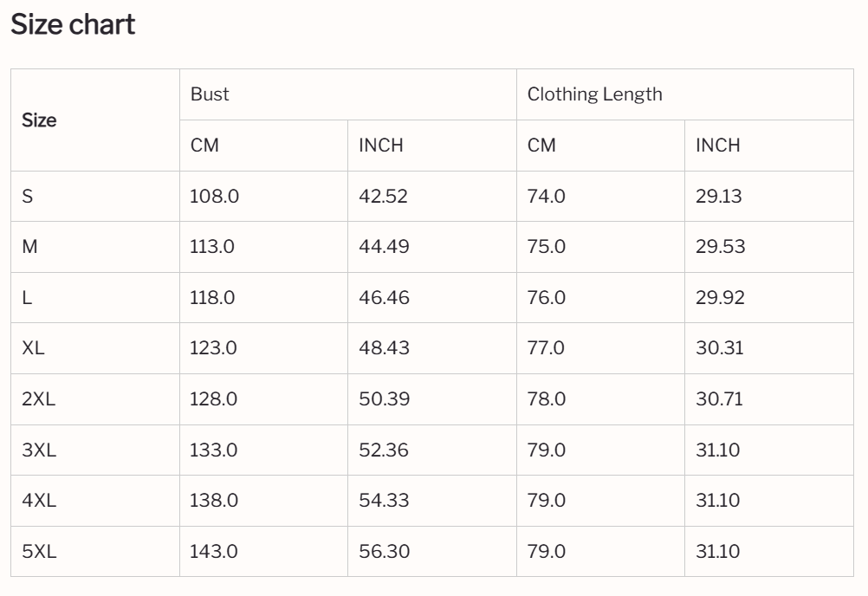The image size is (868, 596).
Task: Click bust value 50.39 inch
Action: tap(384, 399)
